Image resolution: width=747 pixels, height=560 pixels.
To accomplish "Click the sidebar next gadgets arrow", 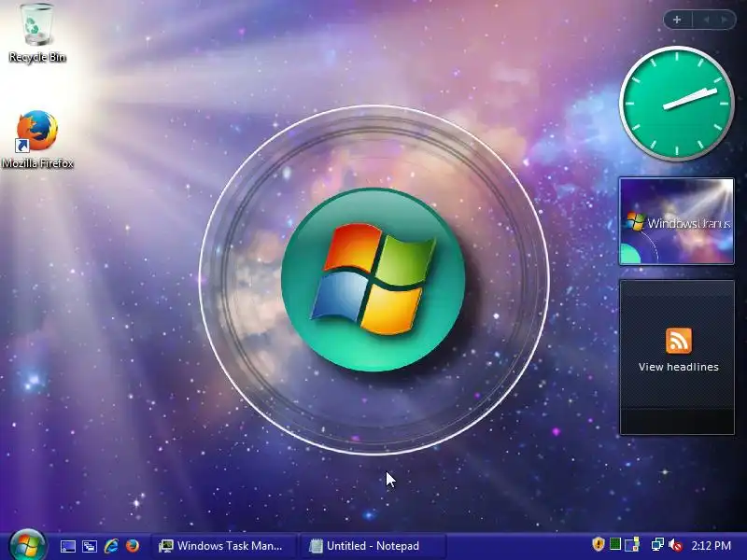I will tap(725, 20).
